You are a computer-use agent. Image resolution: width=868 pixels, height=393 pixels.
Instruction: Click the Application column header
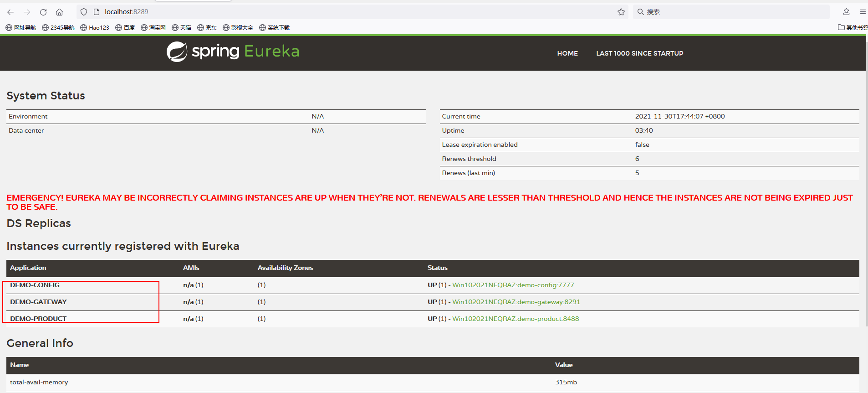tap(28, 268)
